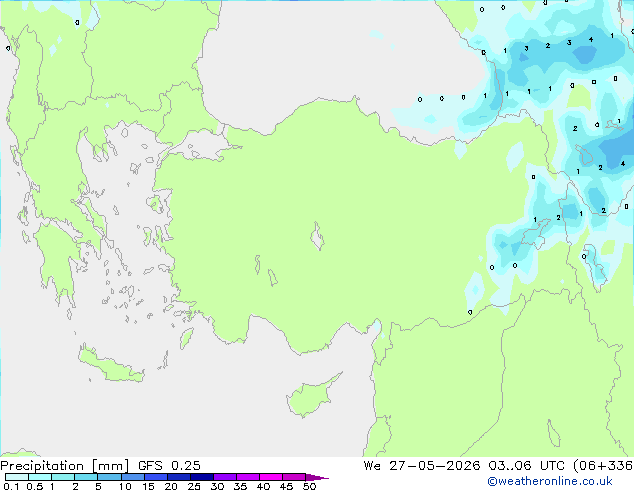Screen dimensions: 634x490
Task: Select the 25–30 mm dark blue swatch
Action: [x=202, y=477]
